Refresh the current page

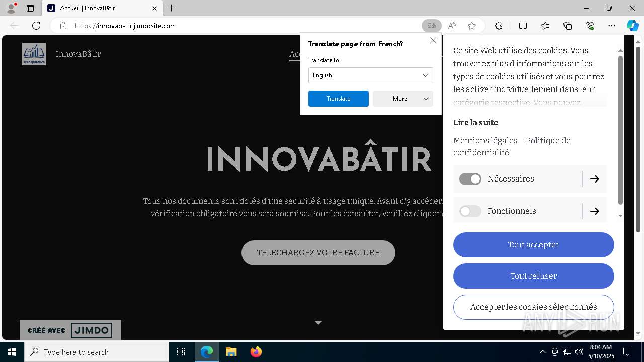pos(36,26)
